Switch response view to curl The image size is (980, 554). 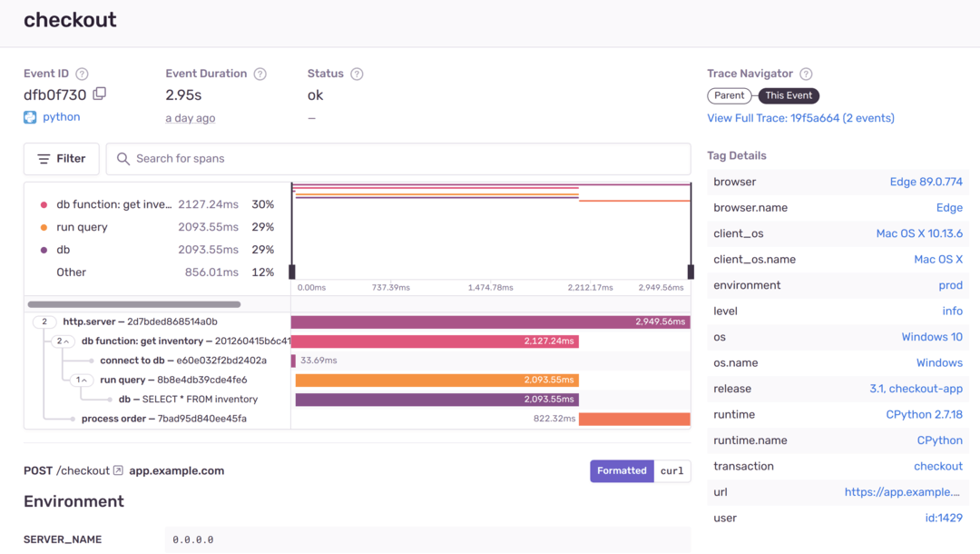(x=672, y=470)
